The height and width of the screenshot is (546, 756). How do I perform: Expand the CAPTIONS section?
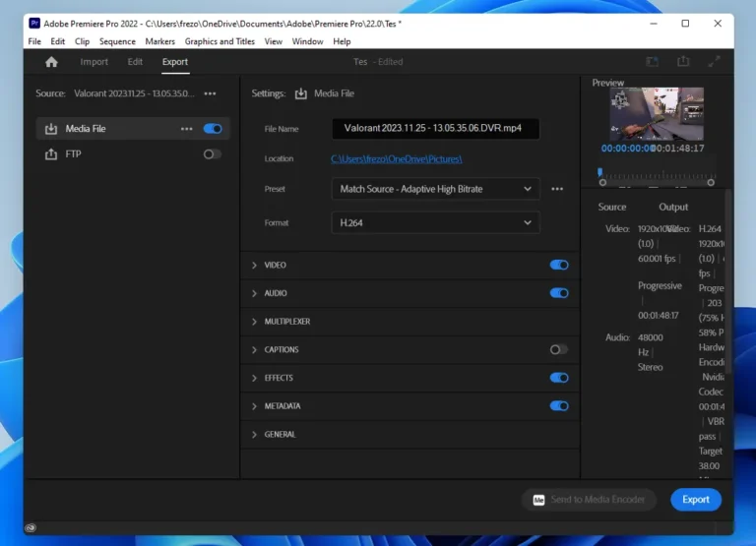[x=254, y=350]
